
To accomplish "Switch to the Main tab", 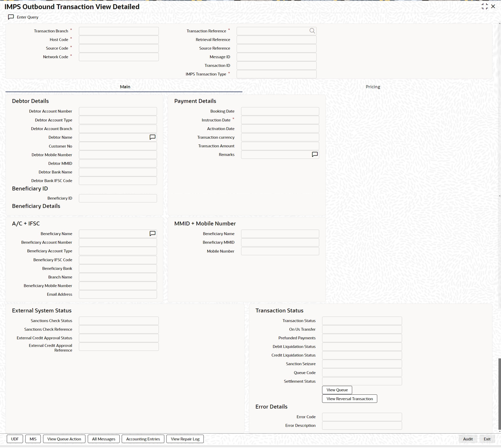I will 125,87.
